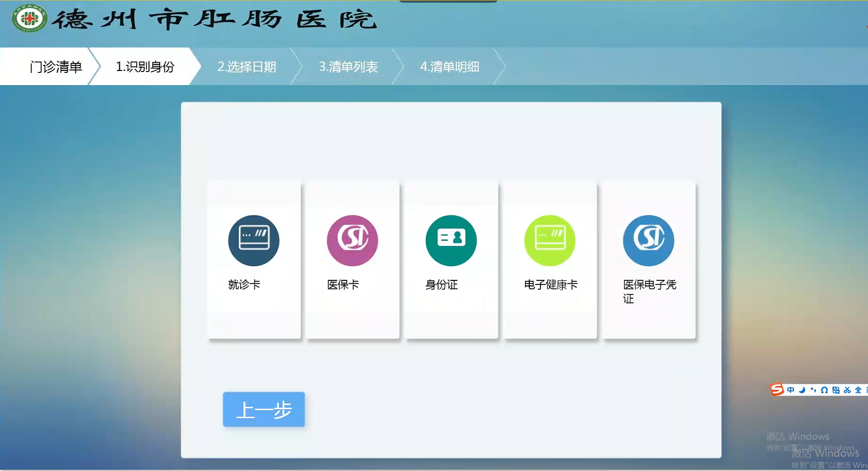Open step 3.清单列表

[x=348, y=66]
